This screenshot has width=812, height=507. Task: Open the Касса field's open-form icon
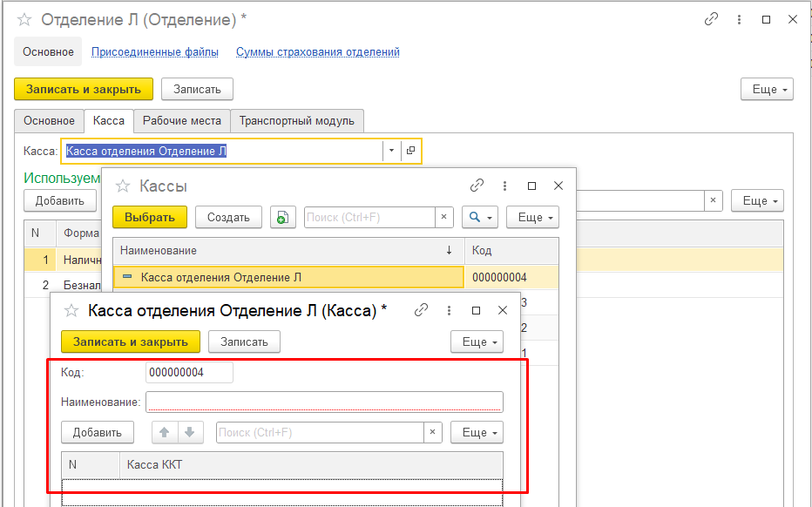coord(411,151)
